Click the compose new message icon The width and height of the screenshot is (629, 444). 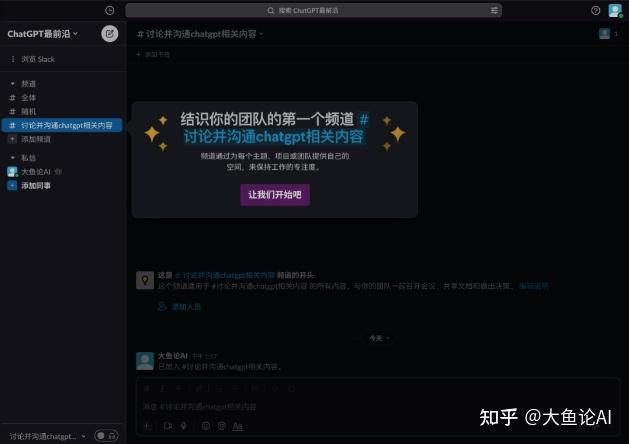point(110,34)
